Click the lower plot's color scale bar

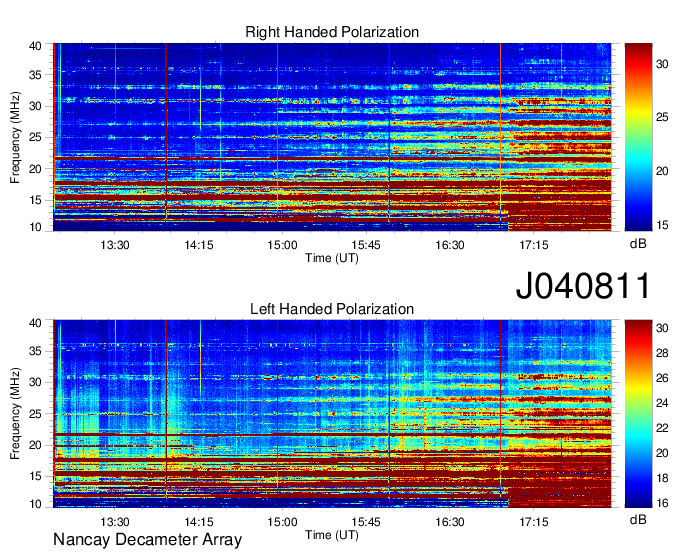point(638,414)
